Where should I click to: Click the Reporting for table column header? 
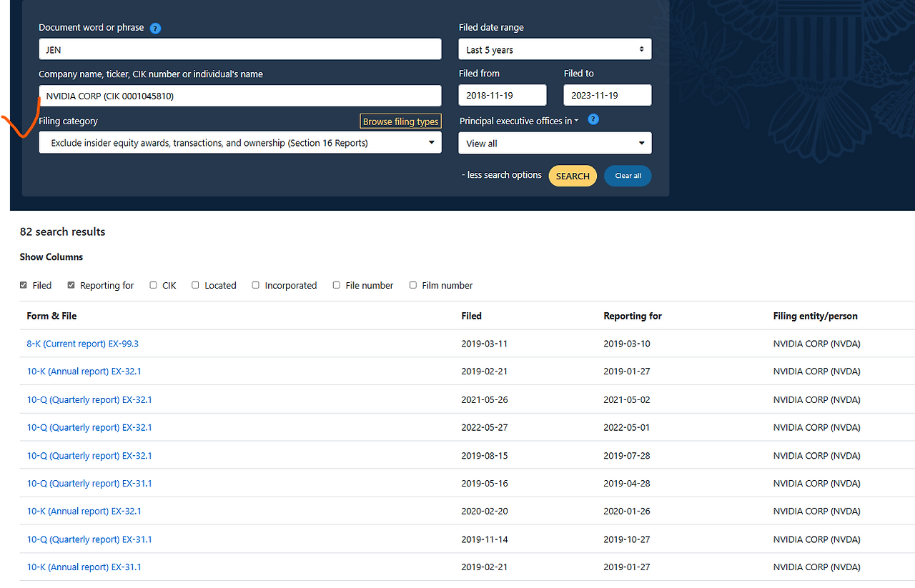633,316
